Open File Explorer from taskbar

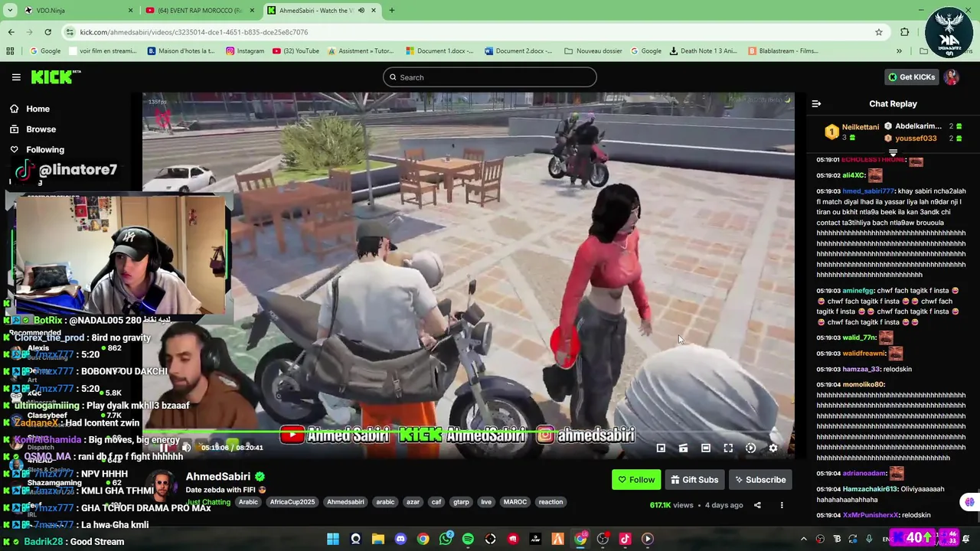[378, 539]
